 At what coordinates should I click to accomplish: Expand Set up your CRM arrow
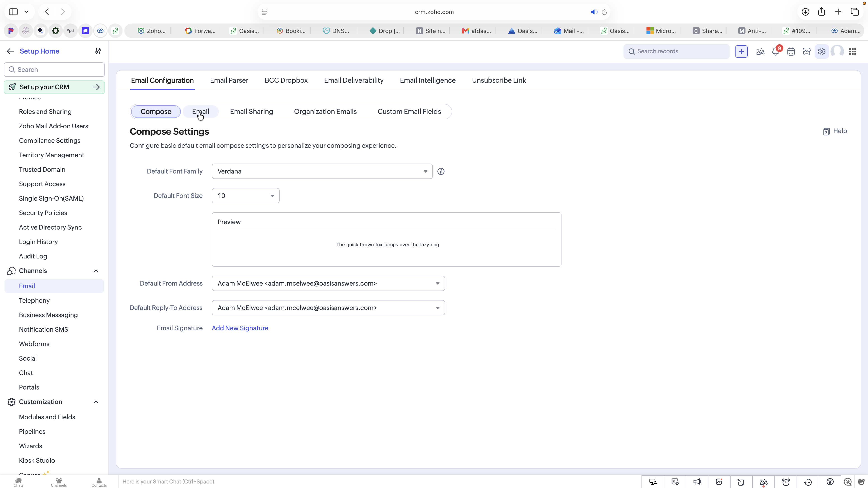pos(96,87)
